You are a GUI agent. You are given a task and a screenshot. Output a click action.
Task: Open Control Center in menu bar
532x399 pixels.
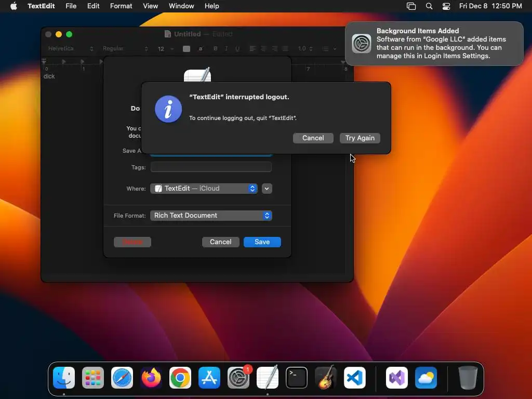pyautogui.click(x=446, y=6)
